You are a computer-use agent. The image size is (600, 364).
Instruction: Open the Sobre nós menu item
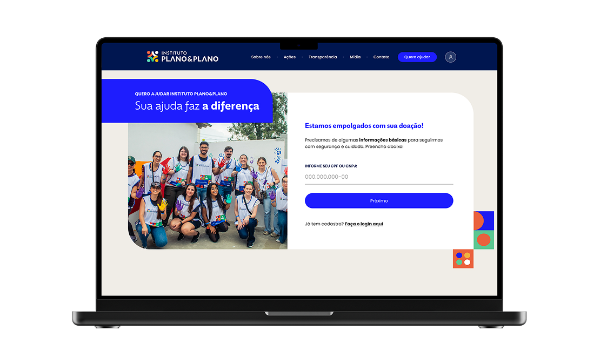point(261,57)
